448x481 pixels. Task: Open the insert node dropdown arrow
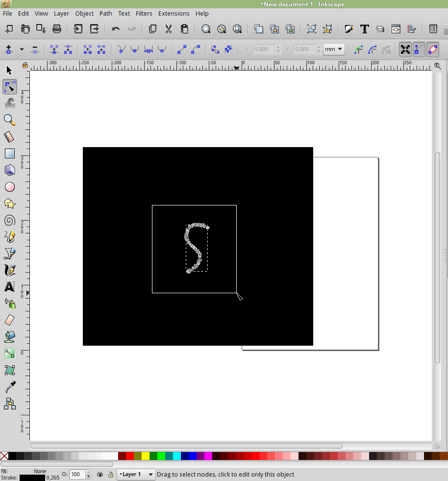22,50
